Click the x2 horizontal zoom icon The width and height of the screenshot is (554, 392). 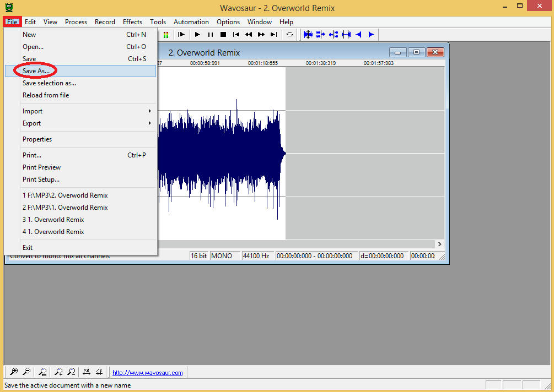click(x=85, y=372)
